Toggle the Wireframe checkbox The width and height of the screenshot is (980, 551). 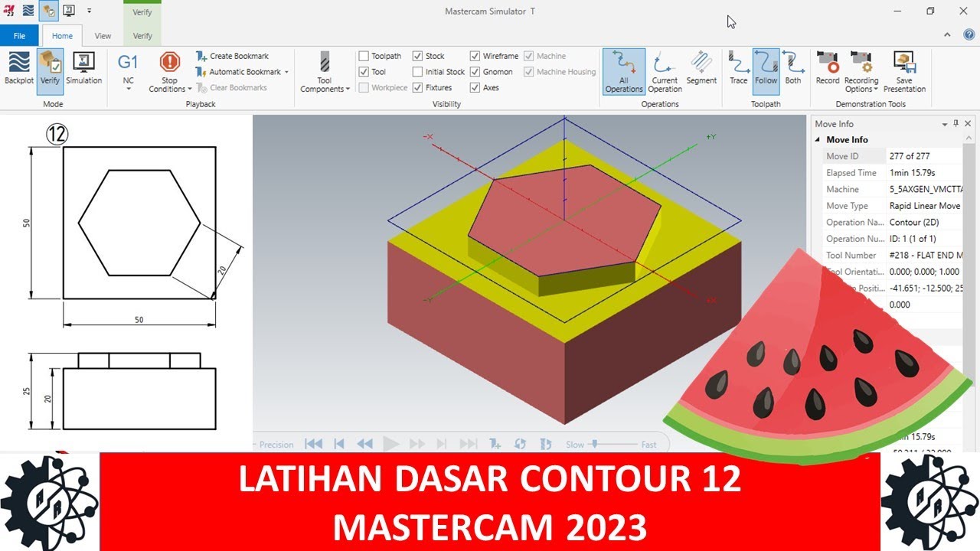[x=475, y=56]
